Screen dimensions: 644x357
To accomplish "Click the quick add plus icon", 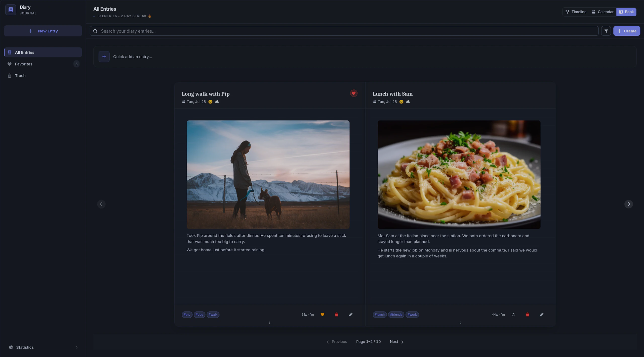I will click(104, 57).
